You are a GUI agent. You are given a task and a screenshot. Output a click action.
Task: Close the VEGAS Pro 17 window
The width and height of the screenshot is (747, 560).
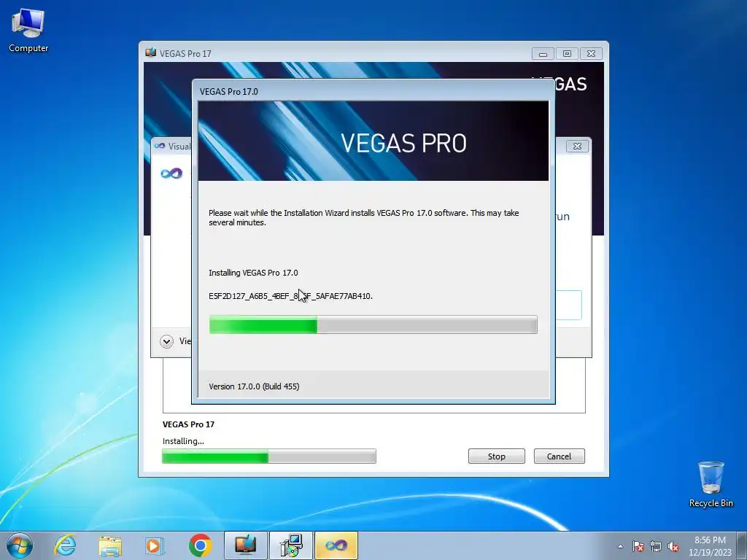[x=591, y=54]
